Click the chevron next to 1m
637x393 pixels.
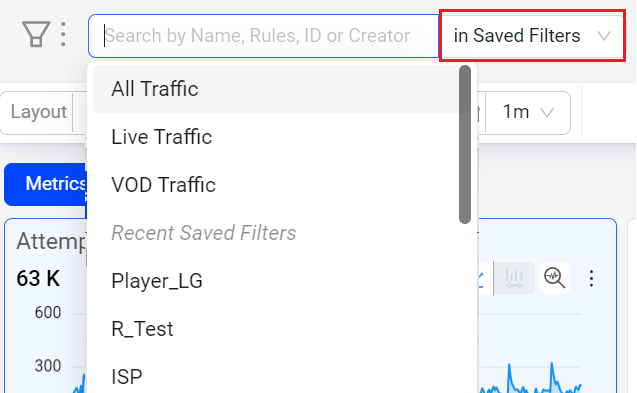point(547,113)
